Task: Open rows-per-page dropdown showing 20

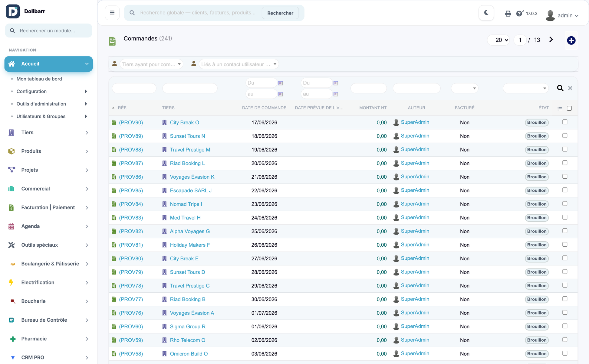Action: click(499, 40)
